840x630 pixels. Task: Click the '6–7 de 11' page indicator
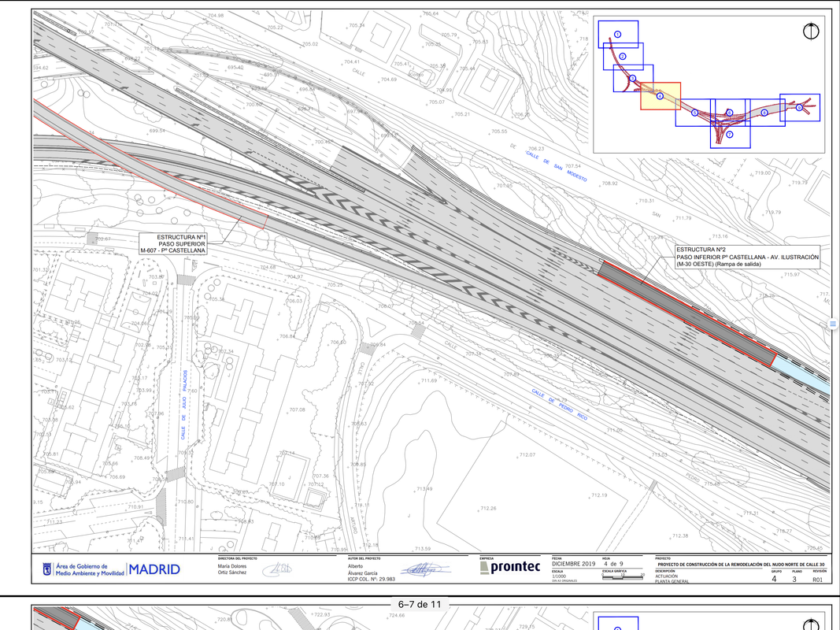420,604
